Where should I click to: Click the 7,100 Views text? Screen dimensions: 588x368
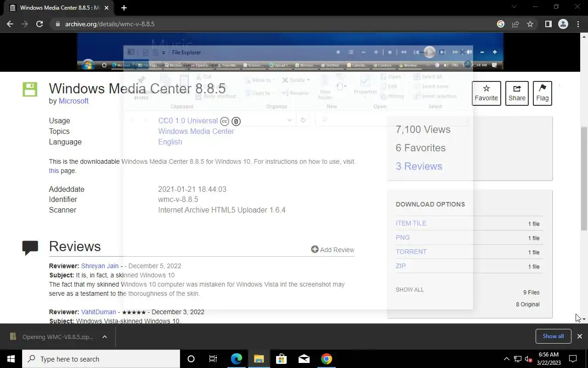click(x=423, y=129)
